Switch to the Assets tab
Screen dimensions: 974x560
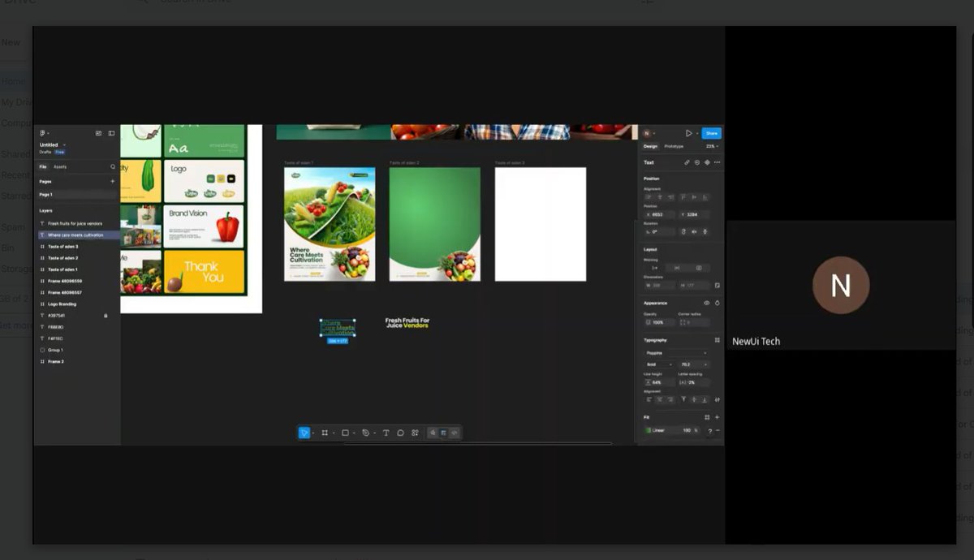pyautogui.click(x=60, y=166)
